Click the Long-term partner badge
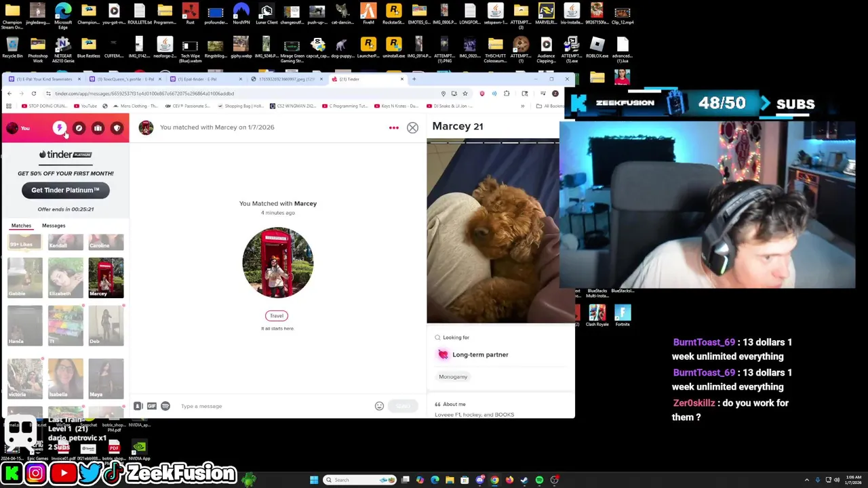The width and height of the screenshot is (868, 488). pos(473,354)
